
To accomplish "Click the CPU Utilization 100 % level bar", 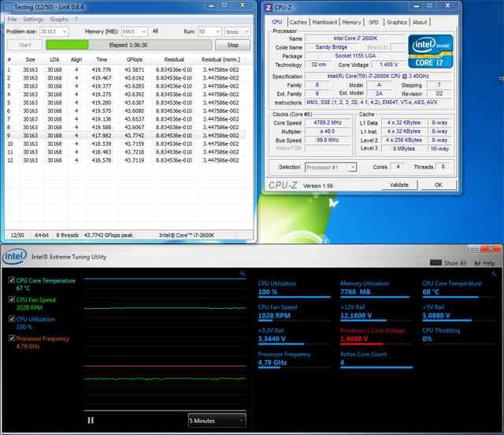I will [x=294, y=297].
